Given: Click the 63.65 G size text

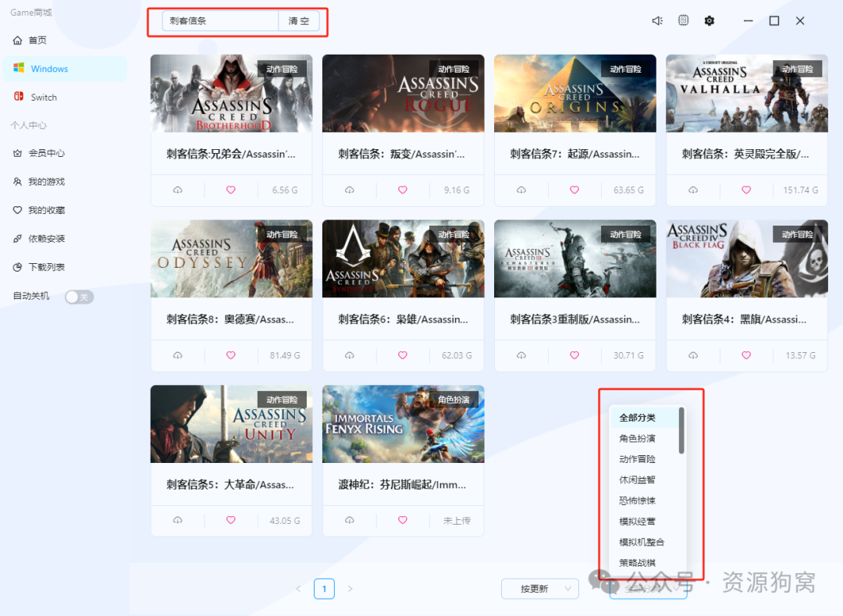Looking at the screenshot, I should click(x=628, y=190).
